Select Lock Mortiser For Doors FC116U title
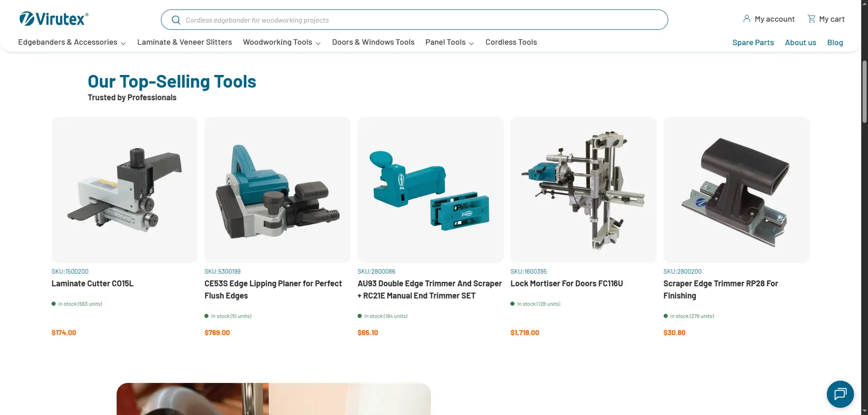The width and height of the screenshot is (868, 415). pyautogui.click(x=566, y=284)
